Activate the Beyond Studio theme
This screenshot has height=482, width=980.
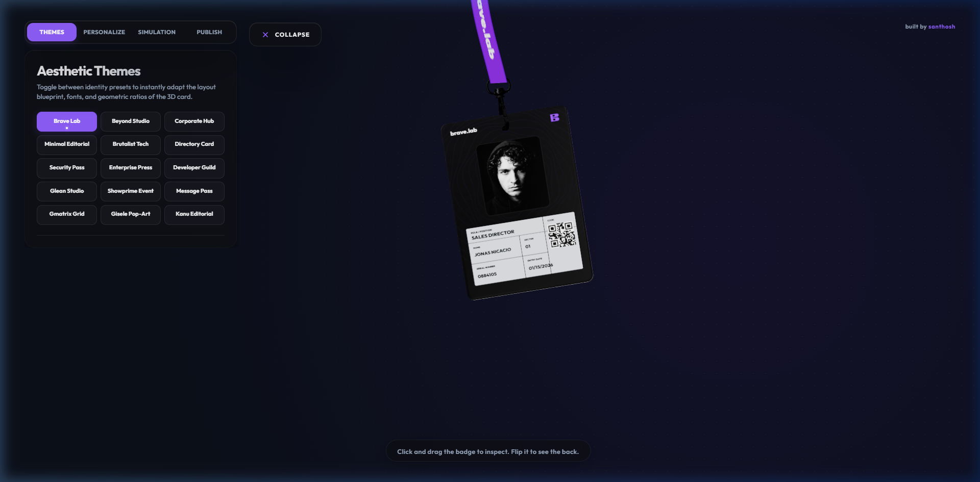(131, 121)
